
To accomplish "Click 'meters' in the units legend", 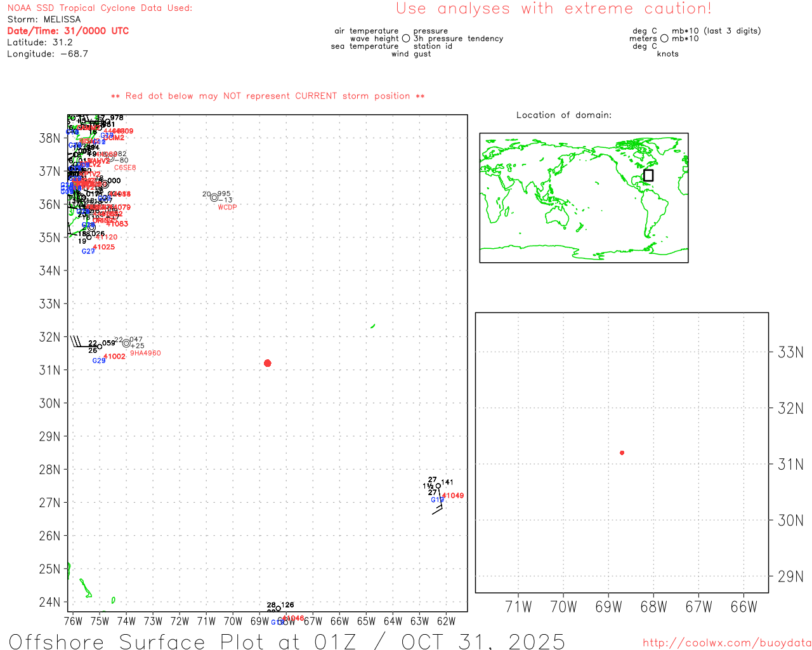I will (x=643, y=39).
